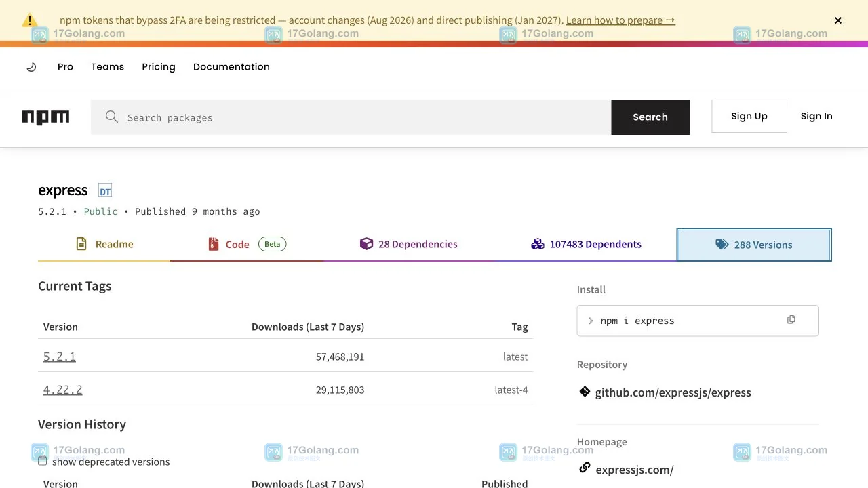Open version 4.22.2 link
The height and width of the screenshot is (488, 868).
pyautogui.click(x=63, y=390)
